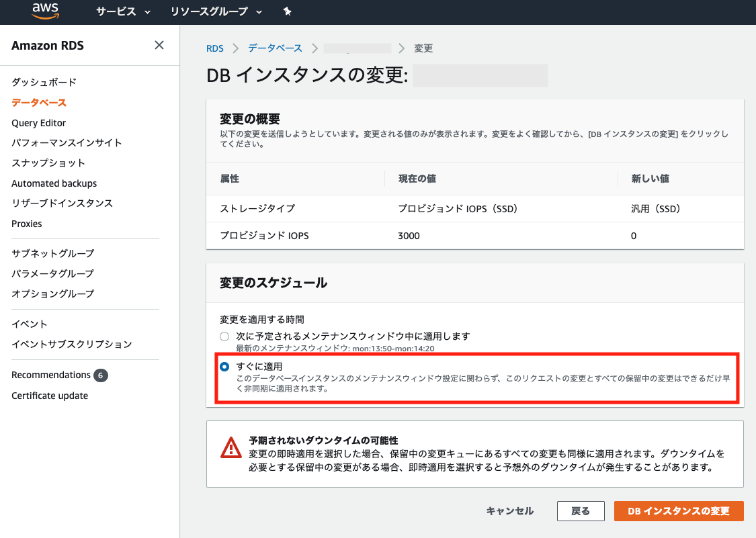Click the DB インスタンスの変更 button

click(x=679, y=511)
